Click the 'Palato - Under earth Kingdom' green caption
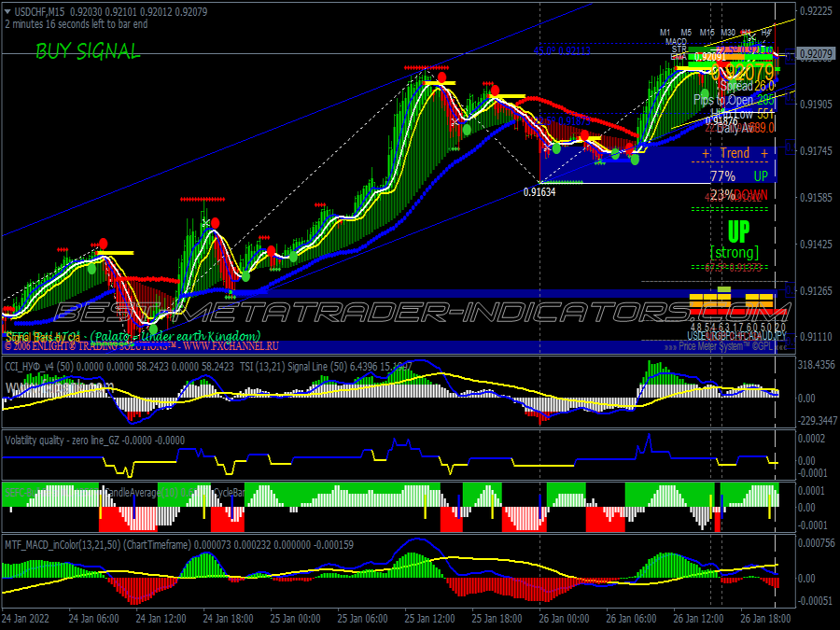The height and width of the screenshot is (630, 840). click(175, 336)
